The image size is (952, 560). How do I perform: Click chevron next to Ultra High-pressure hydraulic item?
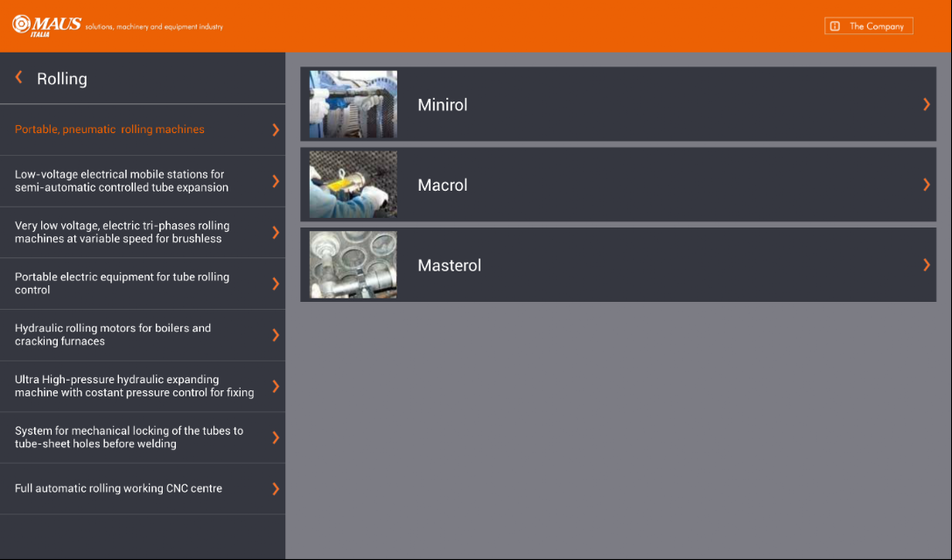pos(276,386)
